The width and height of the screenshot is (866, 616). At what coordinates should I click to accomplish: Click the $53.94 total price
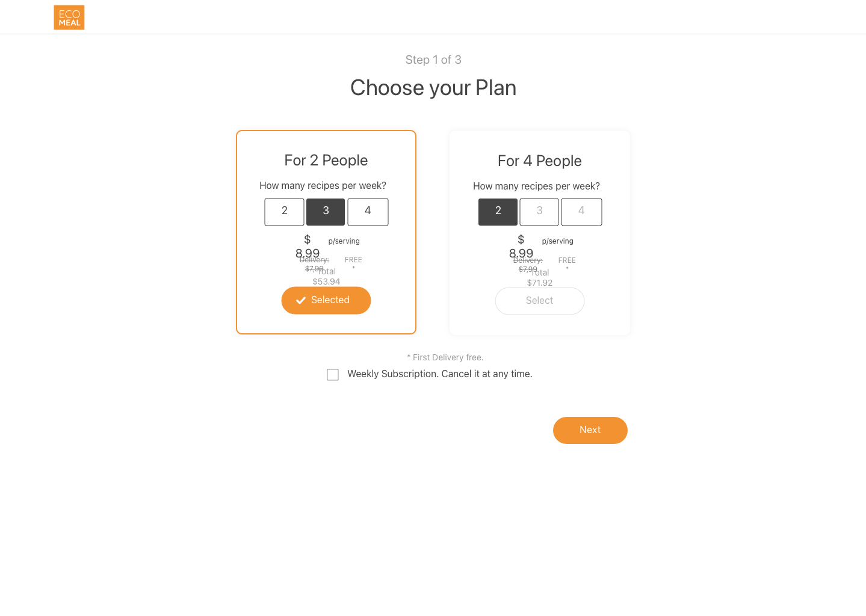point(326,282)
